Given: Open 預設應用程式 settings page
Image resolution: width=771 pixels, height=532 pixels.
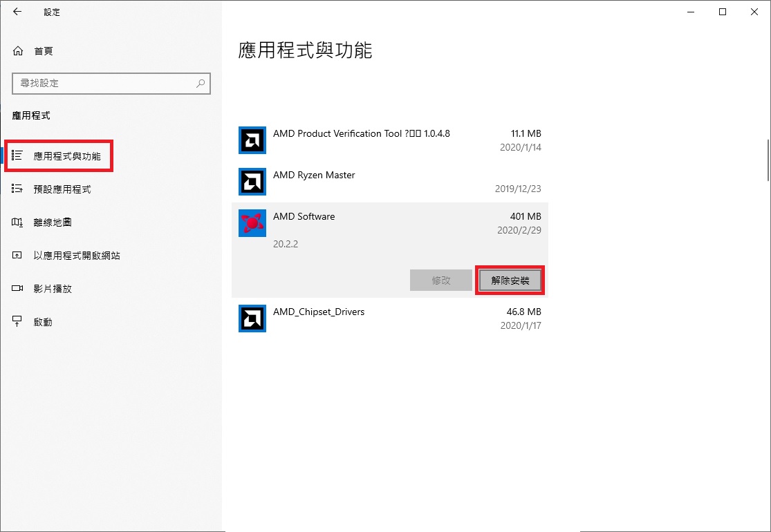Looking at the screenshot, I should [x=62, y=189].
